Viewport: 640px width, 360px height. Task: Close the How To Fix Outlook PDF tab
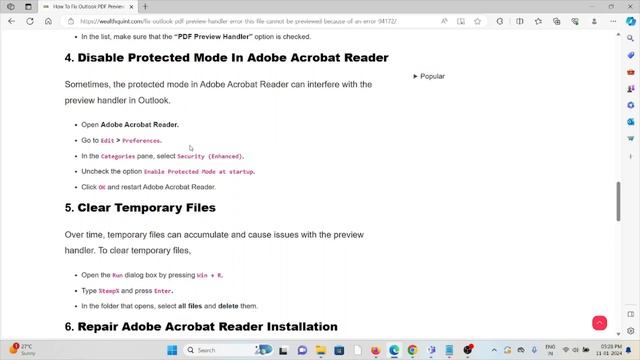(x=131, y=7)
